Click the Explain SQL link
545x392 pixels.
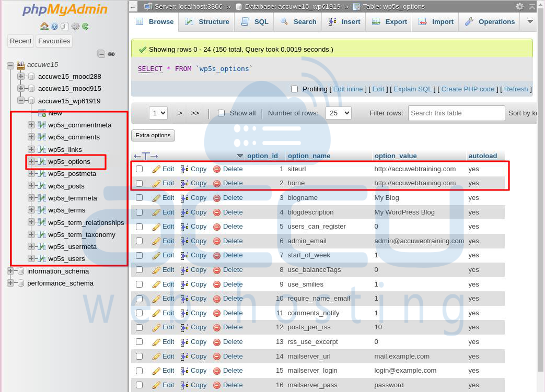pyautogui.click(x=413, y=89)
